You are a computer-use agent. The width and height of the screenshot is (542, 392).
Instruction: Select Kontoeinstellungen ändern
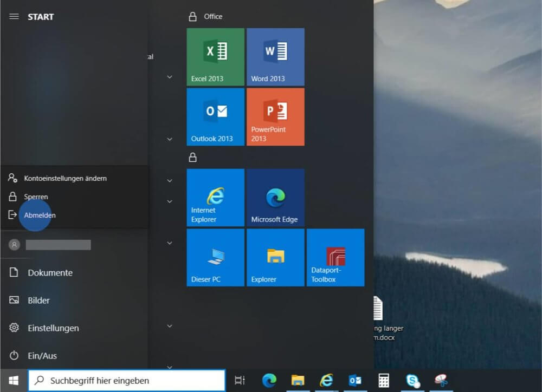[74, 178]
